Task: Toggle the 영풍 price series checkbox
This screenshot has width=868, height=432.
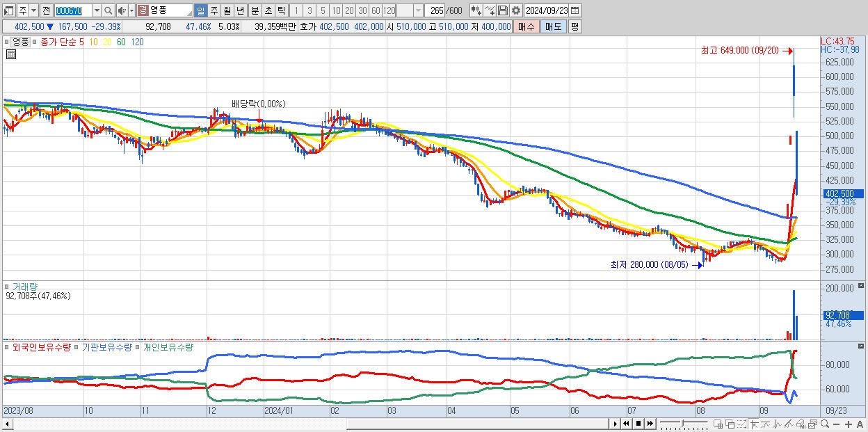Action: click(x=7, y=42)
